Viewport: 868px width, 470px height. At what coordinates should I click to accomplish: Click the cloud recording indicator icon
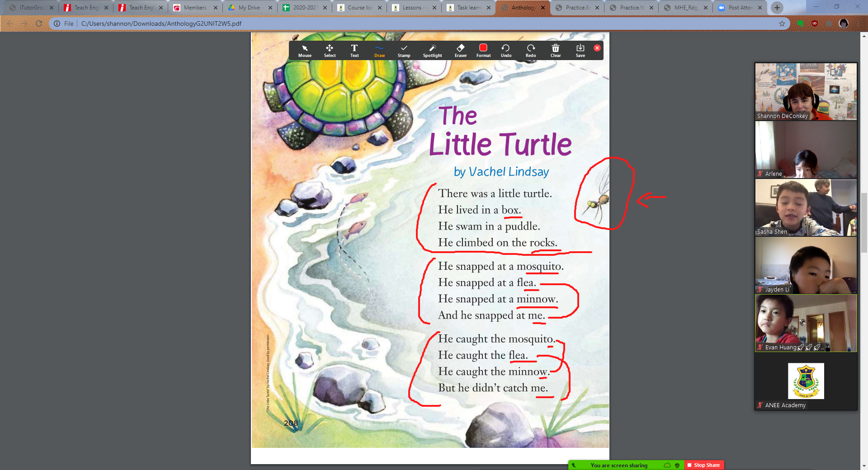(x=667, y=465)
